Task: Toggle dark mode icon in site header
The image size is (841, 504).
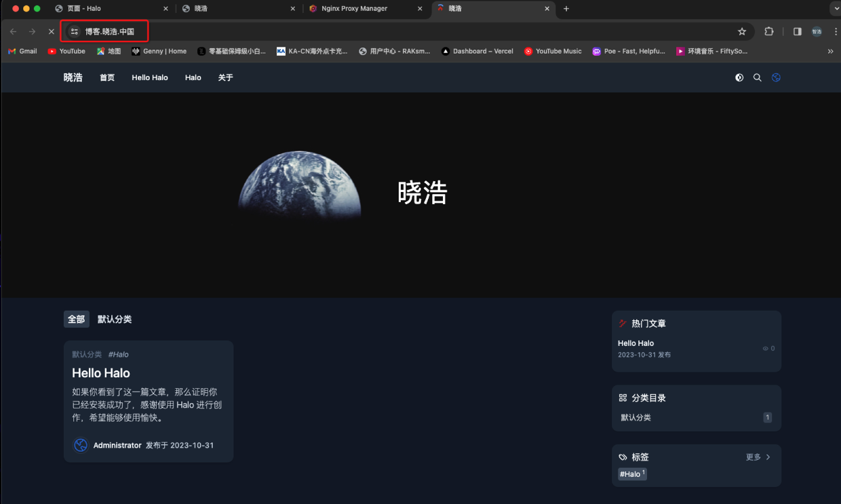Action: 739,78
